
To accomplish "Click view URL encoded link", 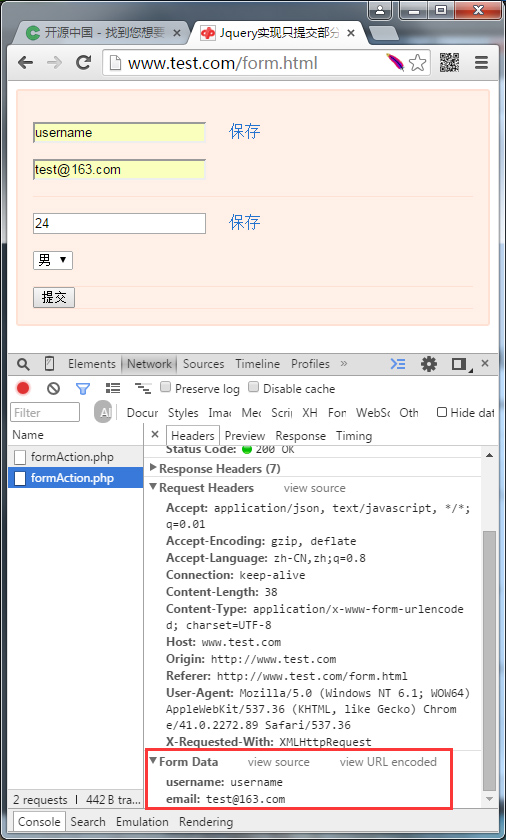I will pyautogui.click(x=388, y=762).
